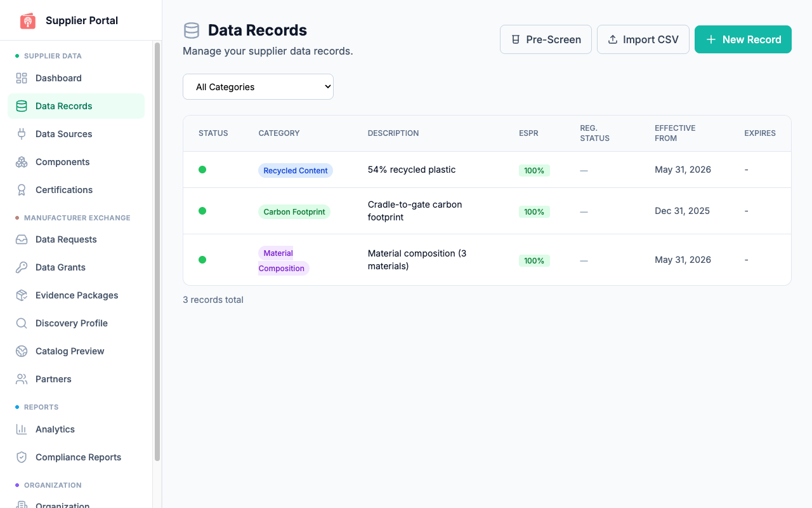Click the ESPR column header
Image resolution: width=812 pixels, height=508 pixels.
pyautogui.click(x=528, y=133)
